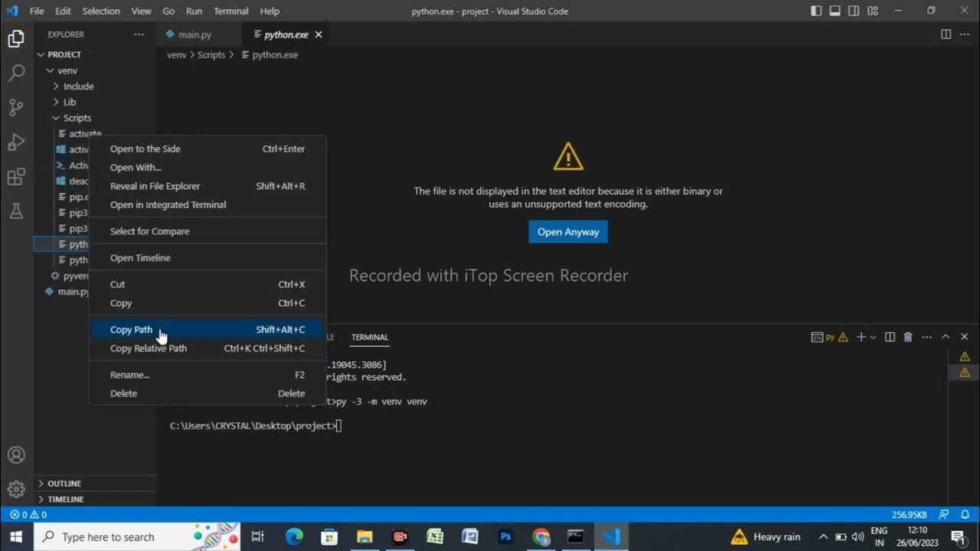Open editor more actions ellipsis
Screen dimensions: 980x551
point(964,34)
